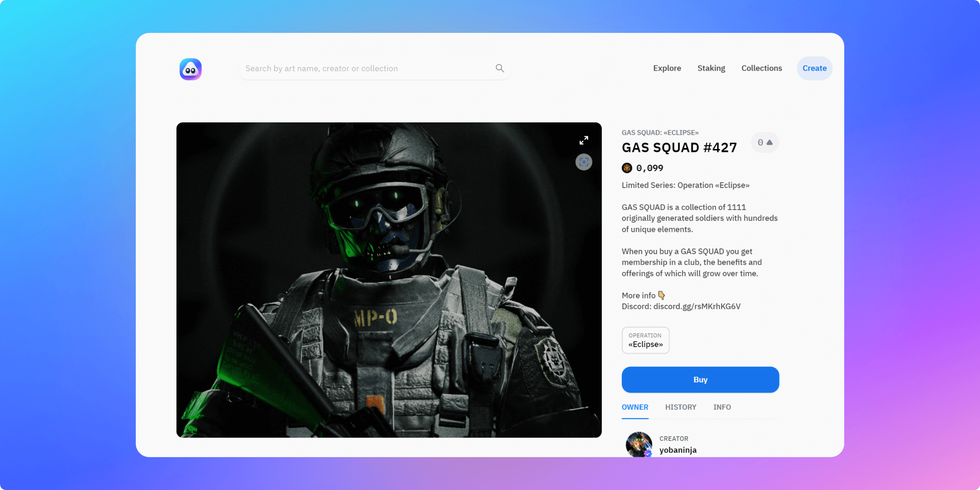
Task: Click the price value 0,099
Action: pos(649,168)
